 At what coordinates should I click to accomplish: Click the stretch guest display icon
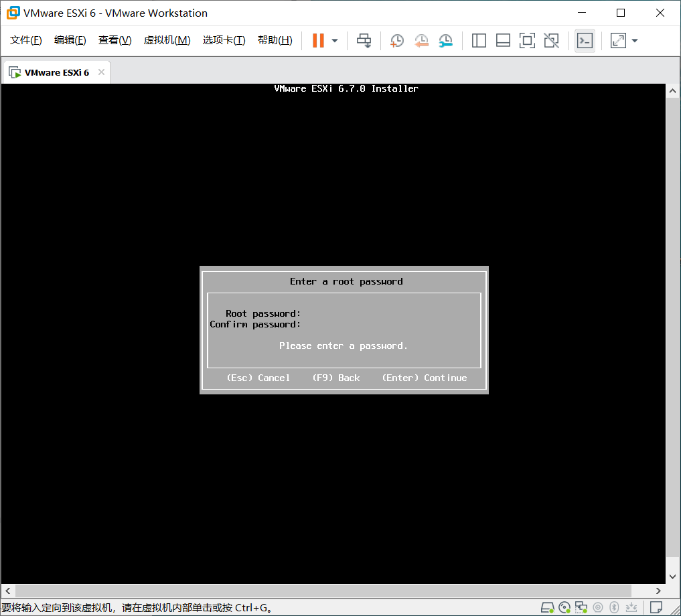tap(617, 41)
